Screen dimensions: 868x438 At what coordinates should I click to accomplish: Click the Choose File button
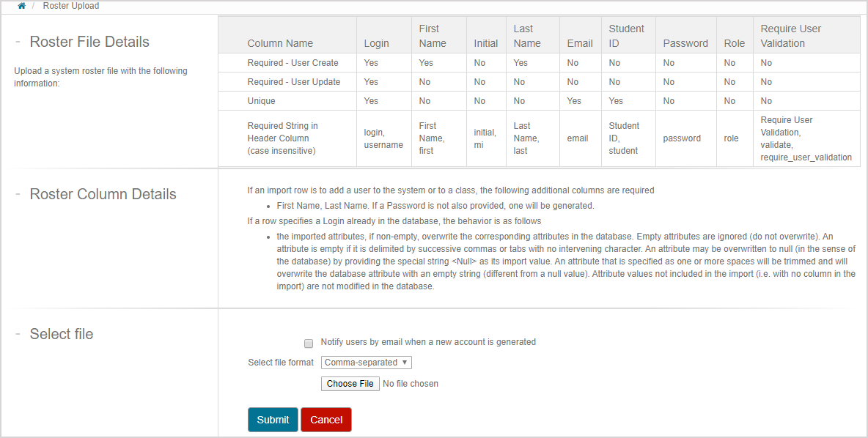pyautogui.click(x=350, y=384)
